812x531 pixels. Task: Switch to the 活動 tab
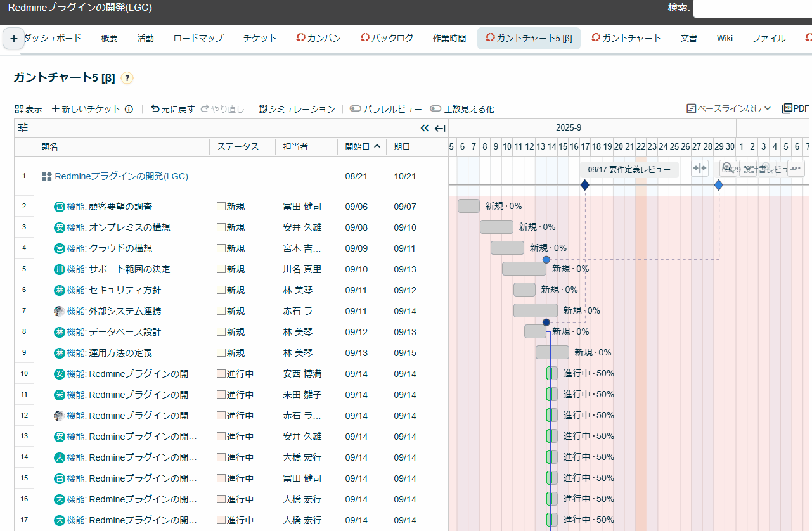pos(145,38)
